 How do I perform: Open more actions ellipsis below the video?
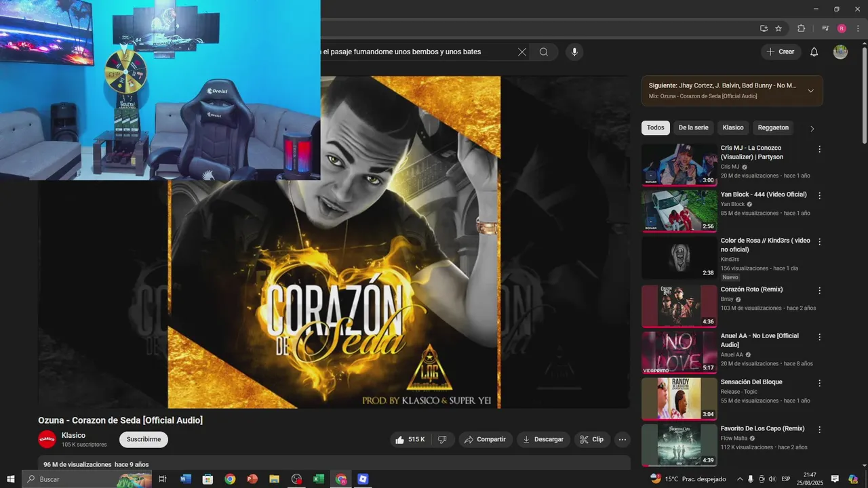tap(623, 440)
